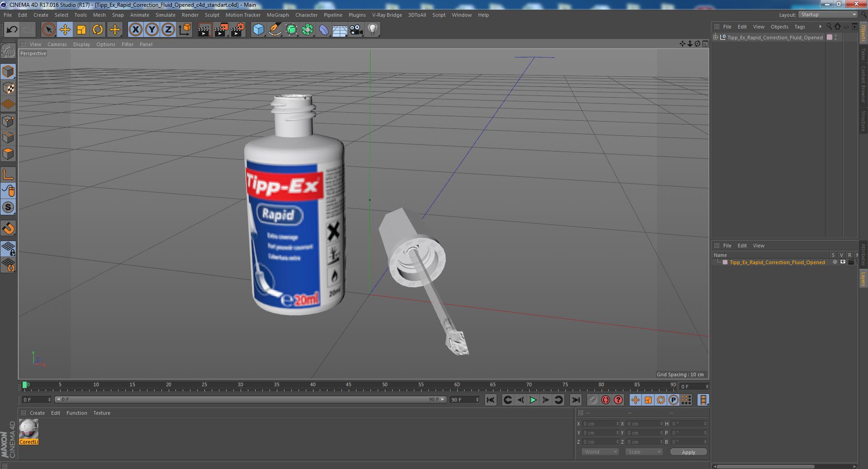Add a Cube primitive object

click(258, 30)
